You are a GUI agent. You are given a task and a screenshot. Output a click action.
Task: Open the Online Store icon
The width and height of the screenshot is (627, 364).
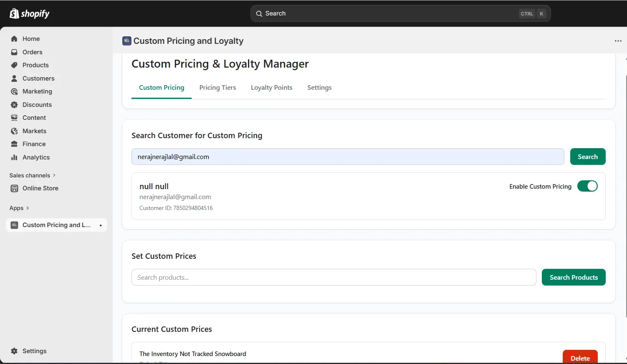(14, 188)
